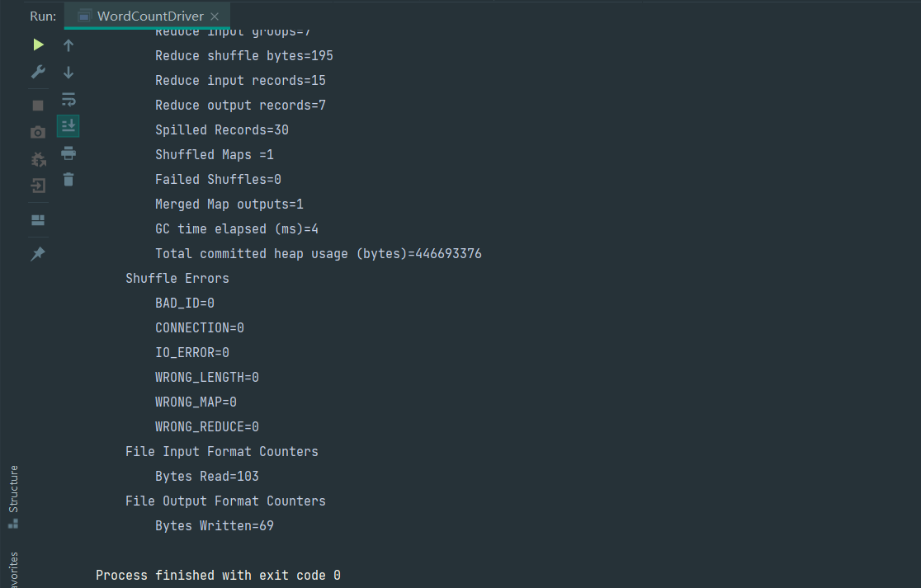Click the Exit icon with arrow
The image size is (921, 588).
[x=38, y=186]
